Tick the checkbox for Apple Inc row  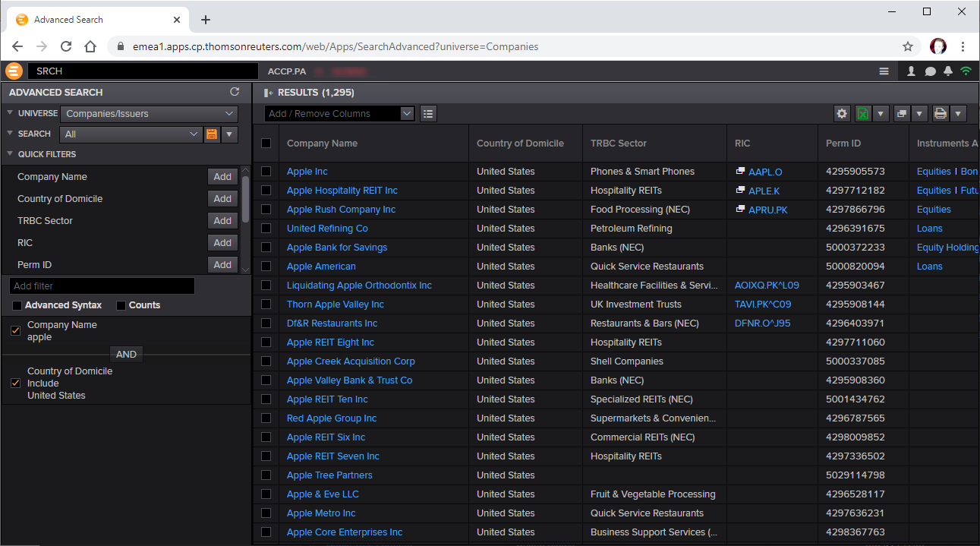coord(266,172)
